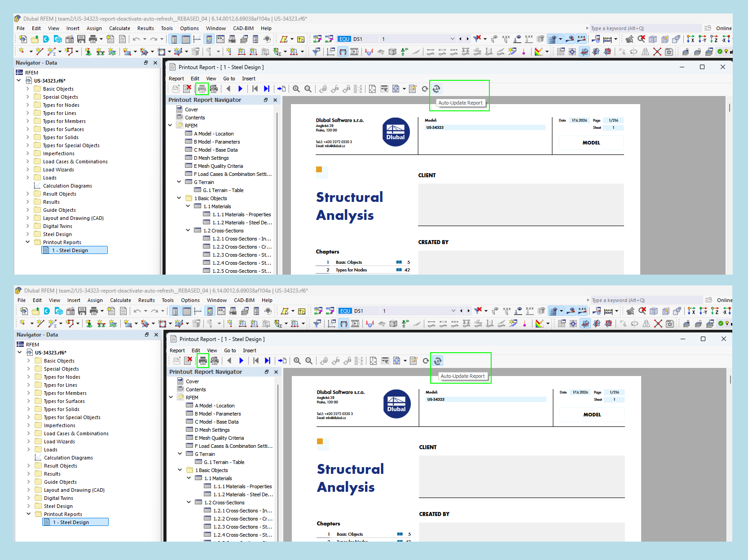748x560 pixels.
Task: Go to next page in lower report toolbar
Action: (241, 361)
